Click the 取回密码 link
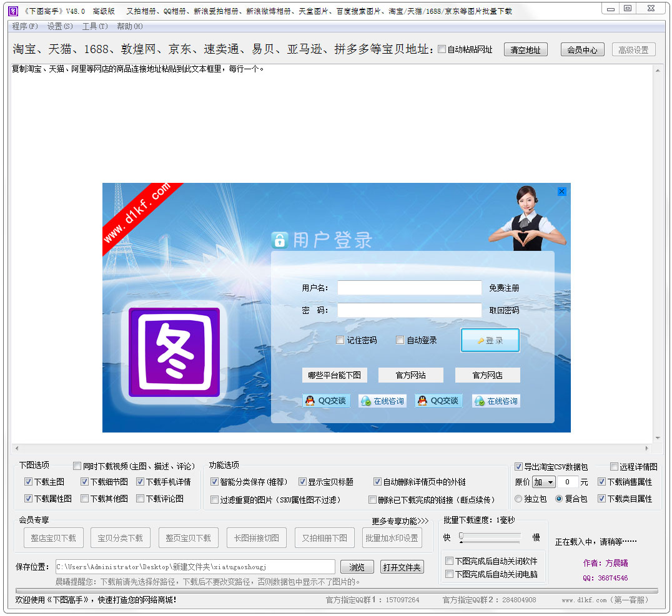This screenshot has height=616, width=672. click(x=504, y=310)
